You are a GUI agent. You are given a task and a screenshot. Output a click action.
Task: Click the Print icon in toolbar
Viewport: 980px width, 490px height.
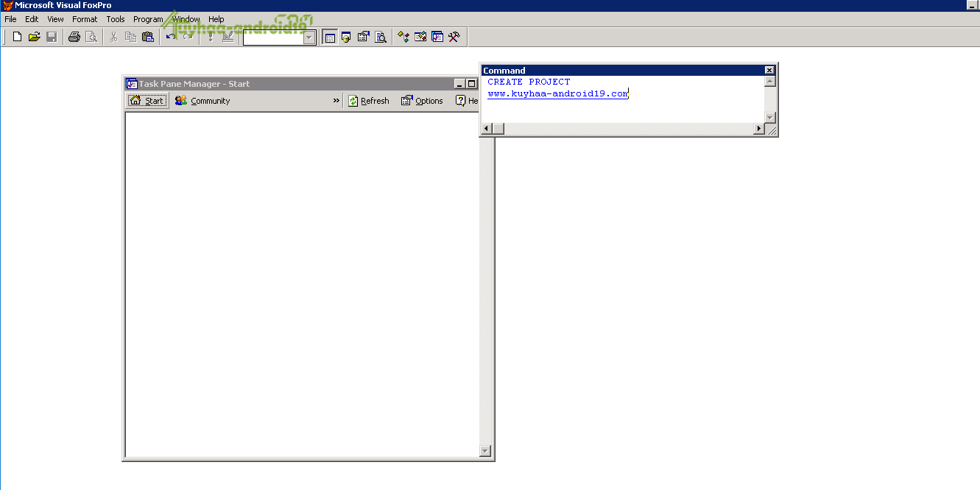click(74, 37)
